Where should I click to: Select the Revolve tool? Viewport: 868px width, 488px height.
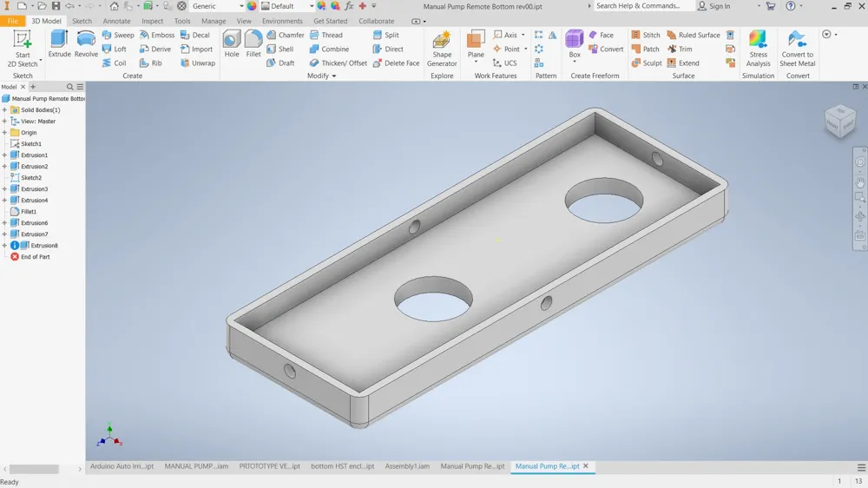click(86, 44)
